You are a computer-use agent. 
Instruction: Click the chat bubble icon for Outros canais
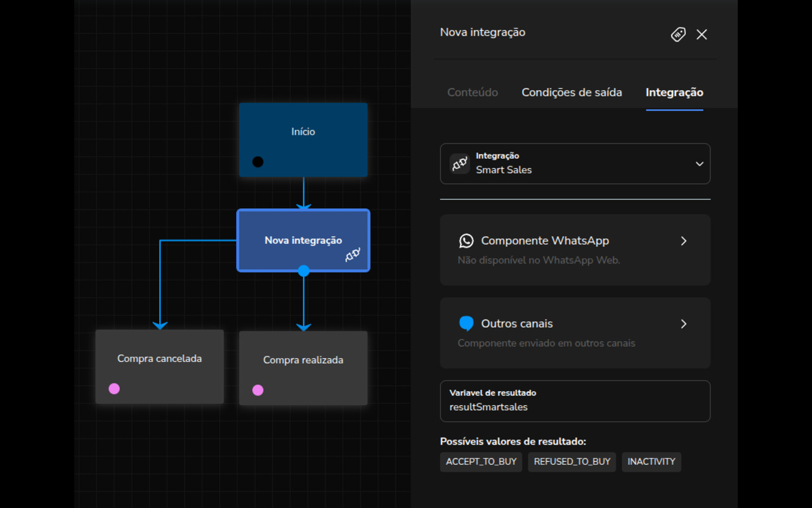467,323
